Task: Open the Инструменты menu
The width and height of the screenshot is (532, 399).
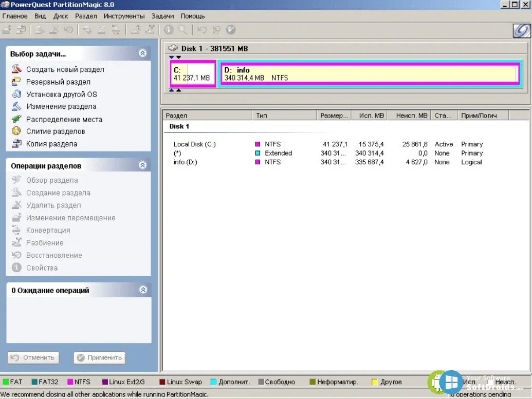Action: (124, 16)
